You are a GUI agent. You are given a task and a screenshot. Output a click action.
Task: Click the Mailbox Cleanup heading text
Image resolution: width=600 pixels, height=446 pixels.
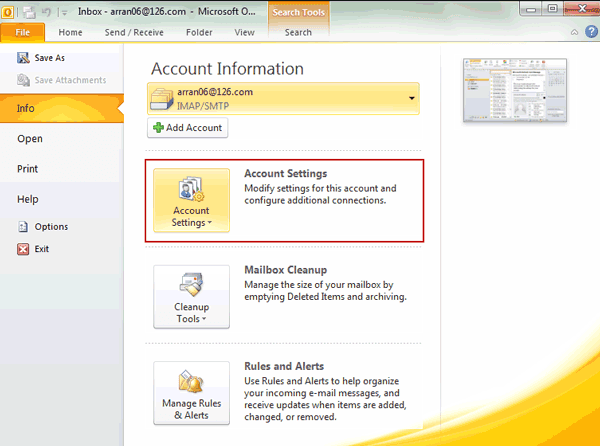pos(285,270)
